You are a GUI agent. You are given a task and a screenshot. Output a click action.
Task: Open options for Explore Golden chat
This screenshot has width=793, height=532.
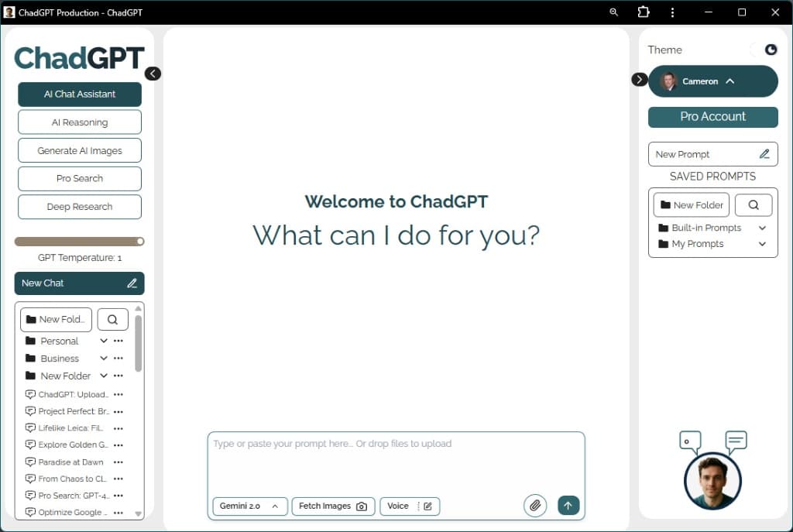tap(118, 445)
